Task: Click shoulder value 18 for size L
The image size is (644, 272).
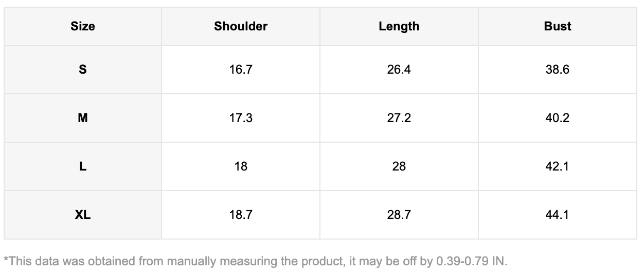Action: (x=241, y=166)
